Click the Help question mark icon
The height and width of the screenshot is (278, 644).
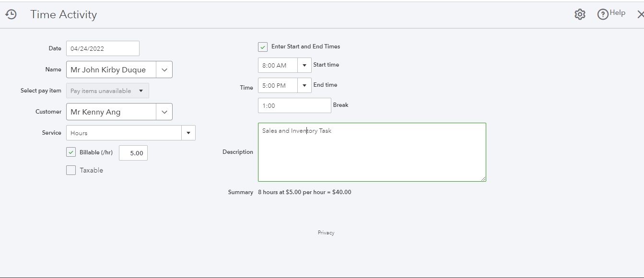click(x=603, y=14)
